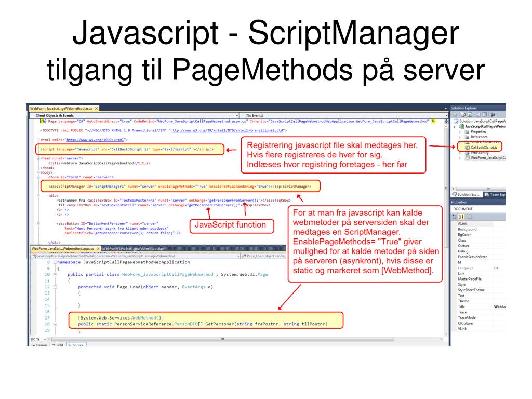Open the Client Objects & Events dropdown
Screen dimensions: 532x399
135,115
